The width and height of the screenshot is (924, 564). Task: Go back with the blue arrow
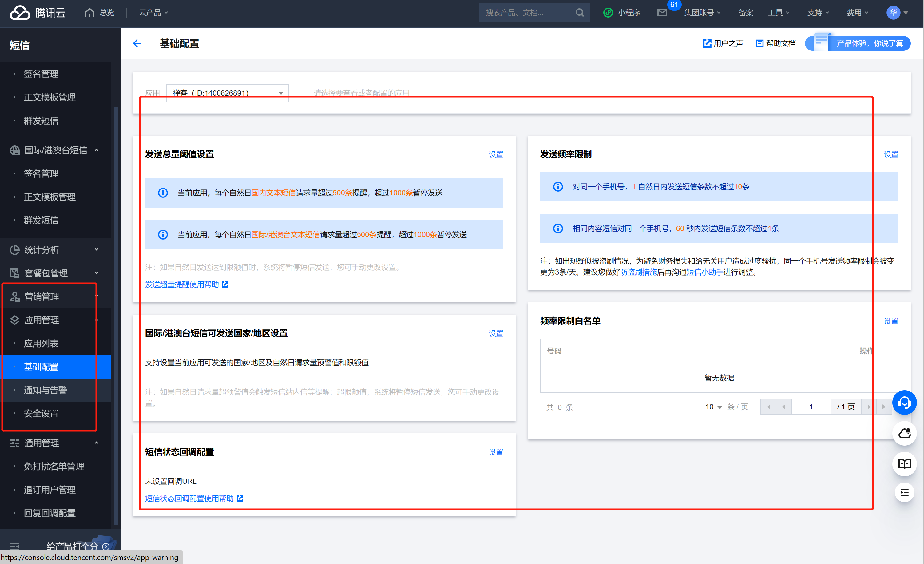137,43
